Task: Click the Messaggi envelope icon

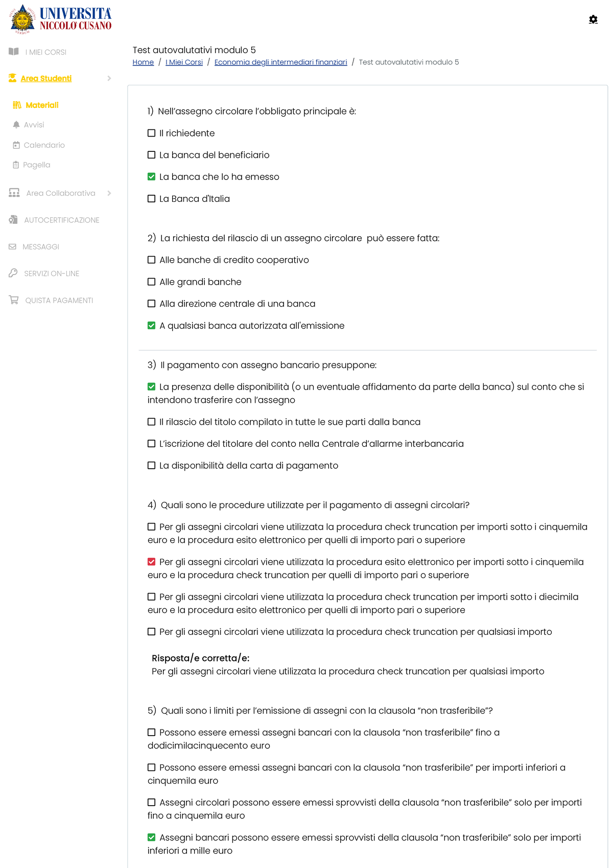Action: [x=13, y=247]
